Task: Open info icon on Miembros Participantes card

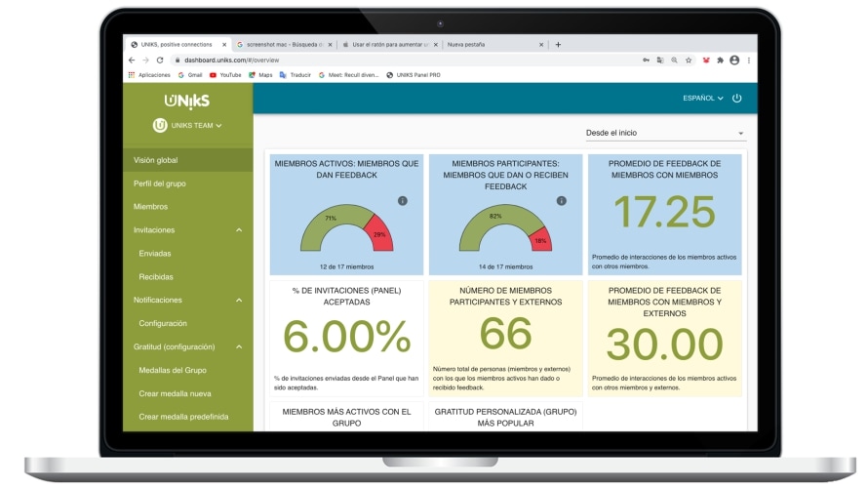Action: point(562,200)
